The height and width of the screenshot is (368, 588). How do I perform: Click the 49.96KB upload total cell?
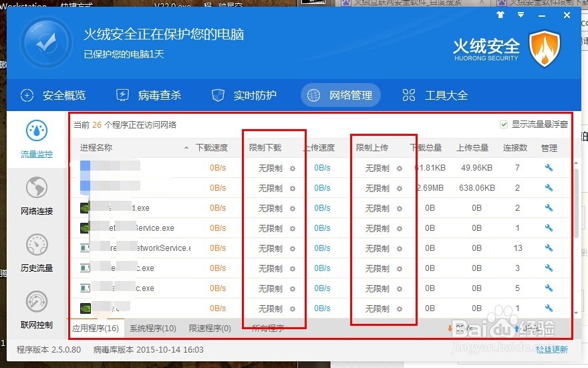point(476,168)
